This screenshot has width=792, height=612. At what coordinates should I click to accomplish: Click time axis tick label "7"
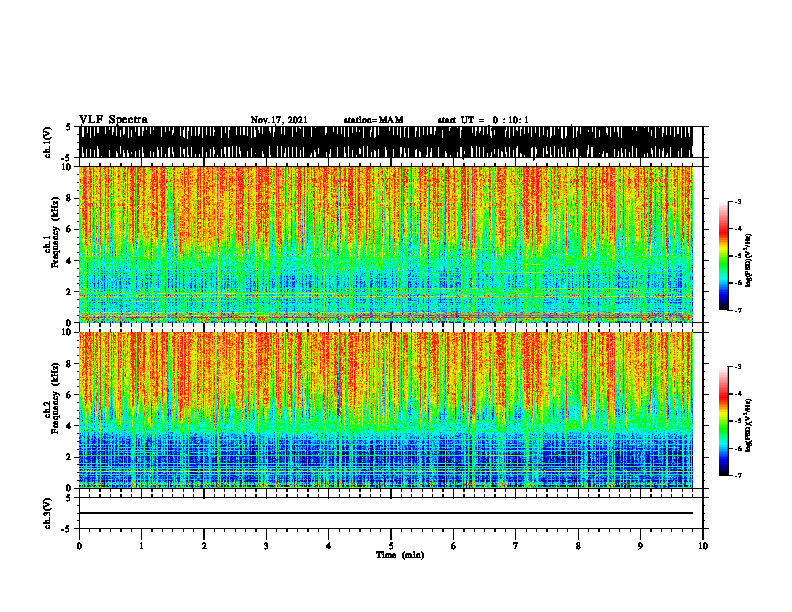point(516,546)
